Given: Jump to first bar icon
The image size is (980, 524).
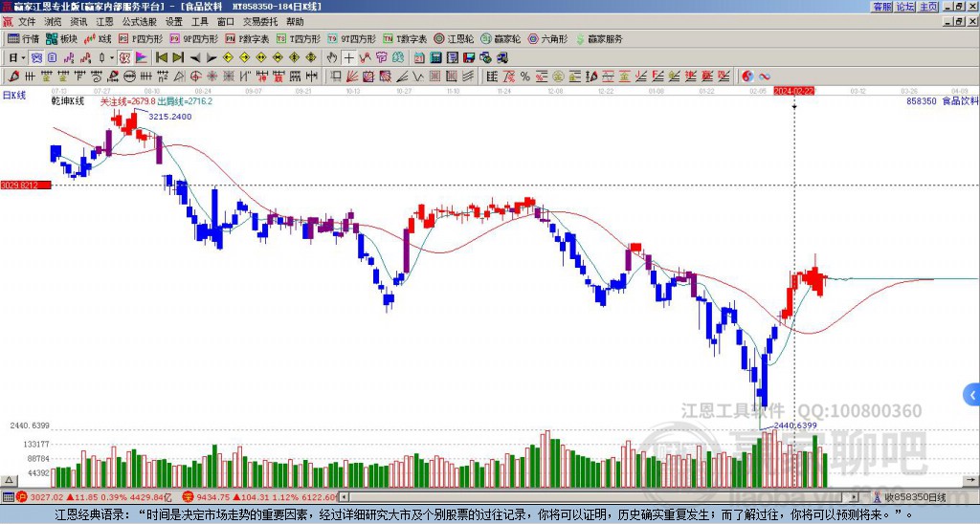Looking at the screenshot, I should [161, 57].
